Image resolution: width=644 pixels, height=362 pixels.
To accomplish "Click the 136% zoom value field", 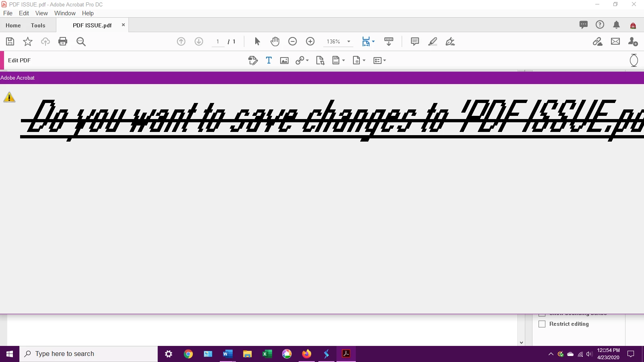I will [334, 41].
